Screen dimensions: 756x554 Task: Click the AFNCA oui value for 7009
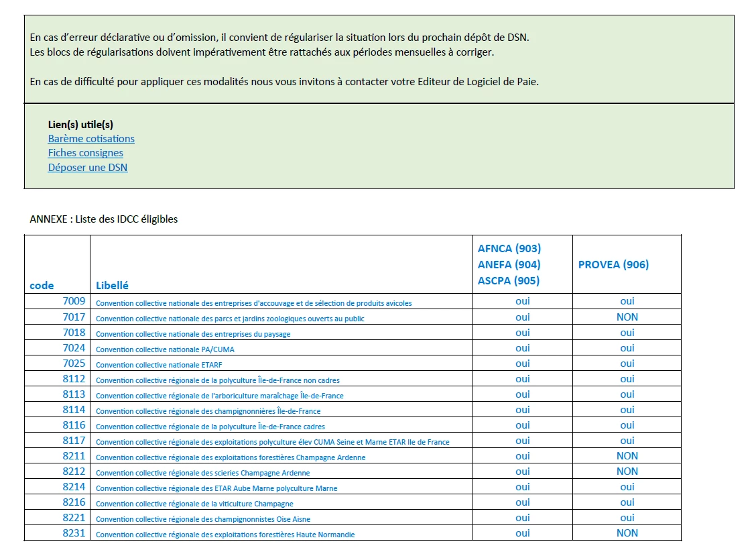click(x=522, y=301)
